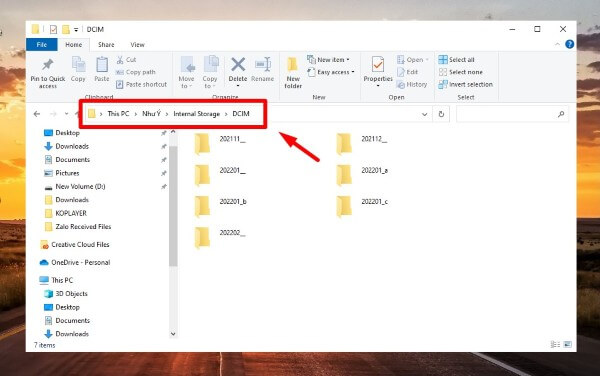Open Creative Cloud Files in sidebar

pyautogui.click(x=80, y=244)
